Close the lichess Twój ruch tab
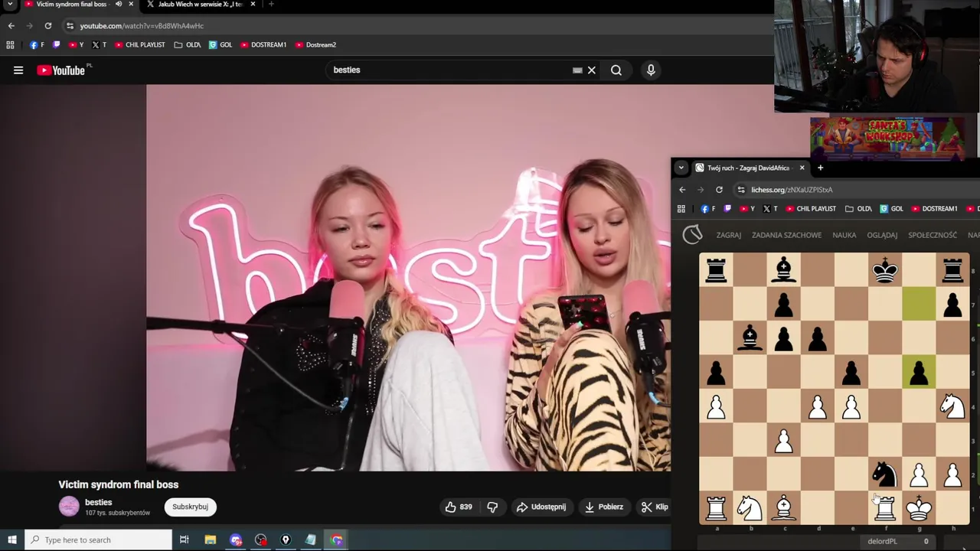The image size is (980, 551). click(802, 168)
